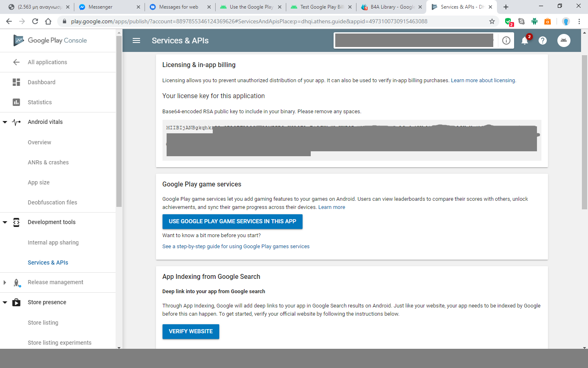Viewport: 588px width, 368px height.
Task: Open the Chrome profile avatar
Action: [566, 21]
